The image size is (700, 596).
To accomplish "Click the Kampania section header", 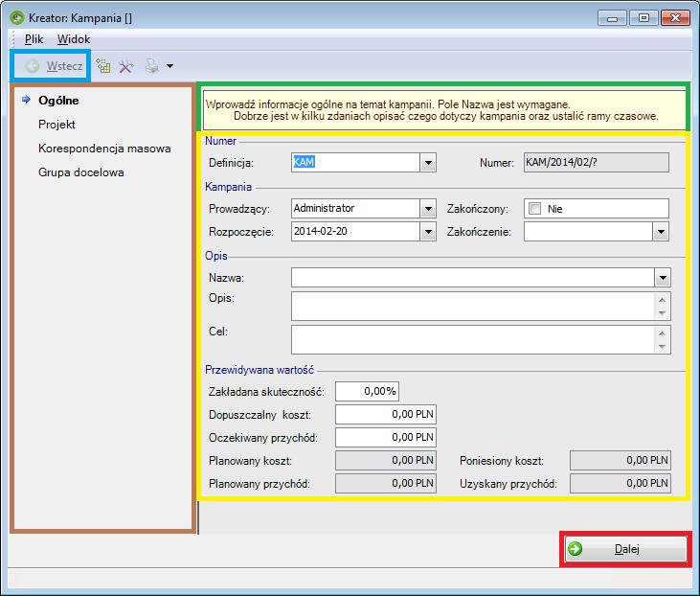I will point(228,187).
